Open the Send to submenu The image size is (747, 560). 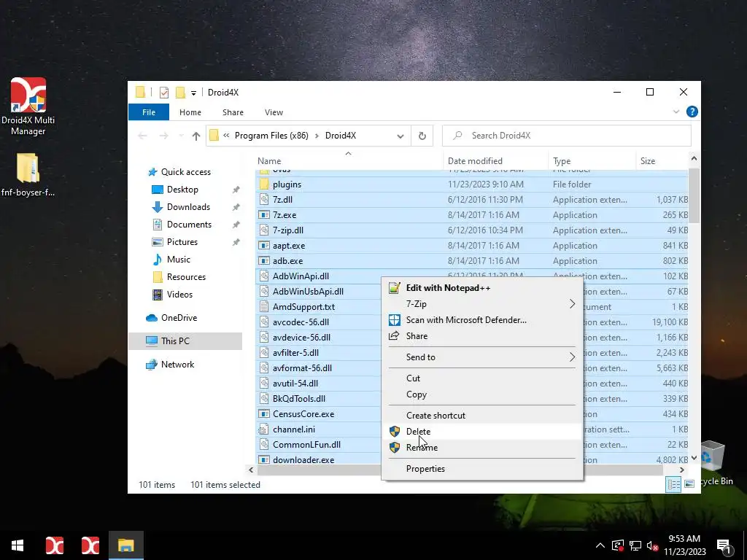[x=482, y=357]
